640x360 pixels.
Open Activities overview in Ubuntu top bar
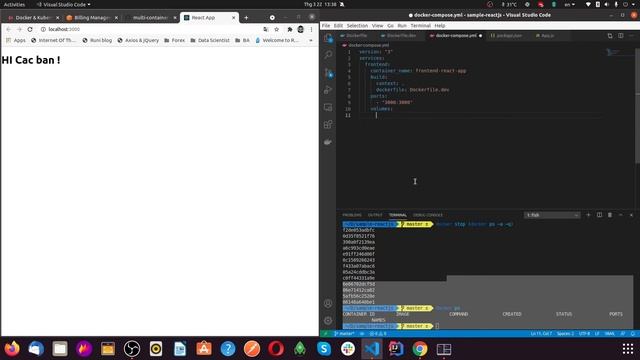tap(14, 4)
